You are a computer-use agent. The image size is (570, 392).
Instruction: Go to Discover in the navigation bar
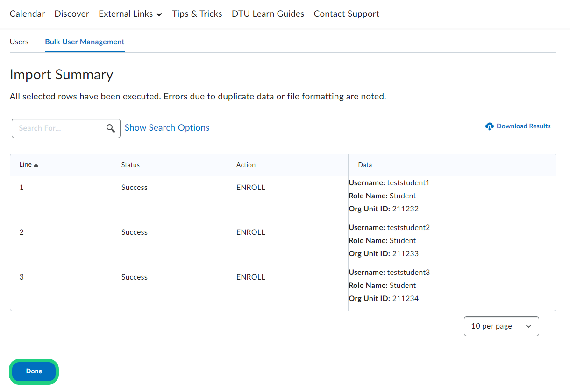pyautogui.click(x=71, y=14)
